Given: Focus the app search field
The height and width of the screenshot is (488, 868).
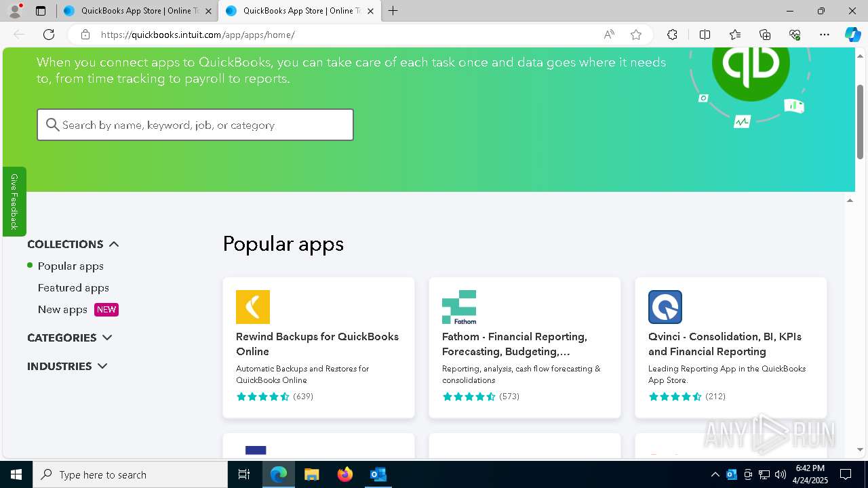Looking at the screenshot, I should tap(195, 125).
